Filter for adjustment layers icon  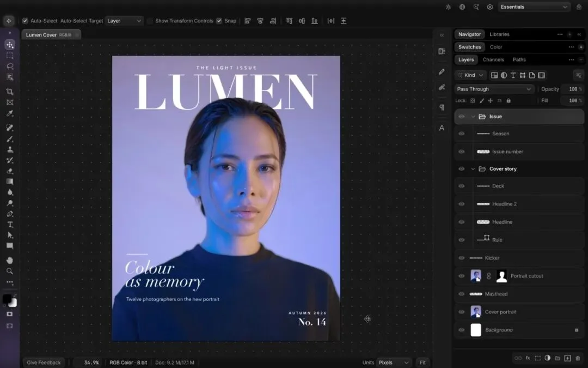(x=504, y=75)
